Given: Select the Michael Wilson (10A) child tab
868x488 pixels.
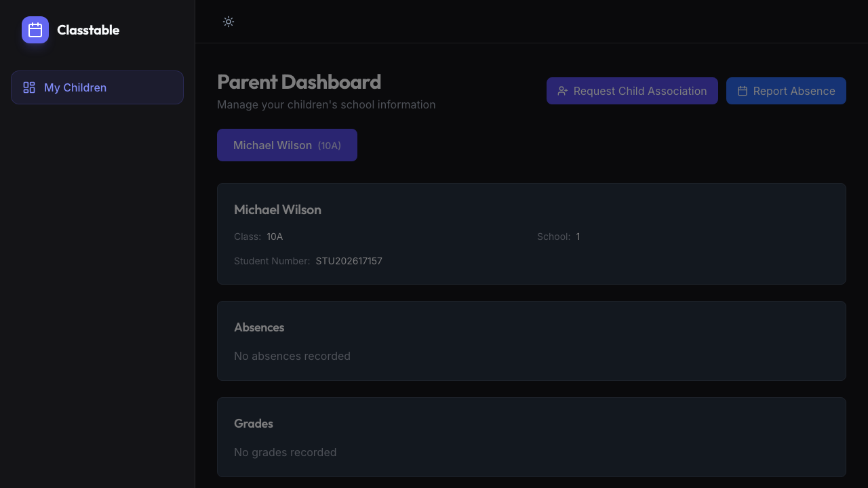Looking at the screenshot, I should [287, 144].
